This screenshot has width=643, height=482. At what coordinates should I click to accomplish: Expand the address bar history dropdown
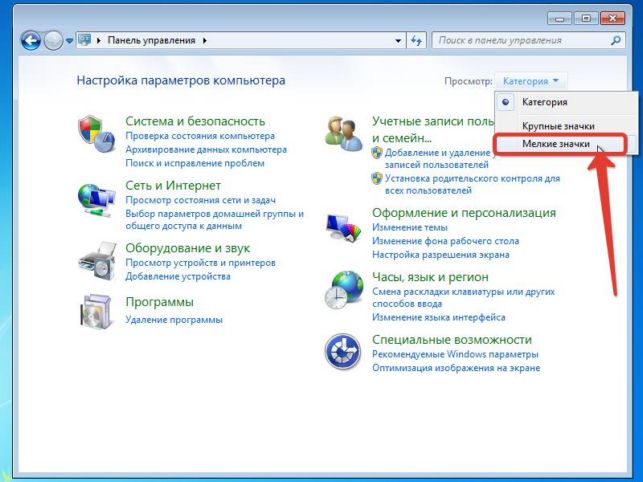click(x=398, y=41)
